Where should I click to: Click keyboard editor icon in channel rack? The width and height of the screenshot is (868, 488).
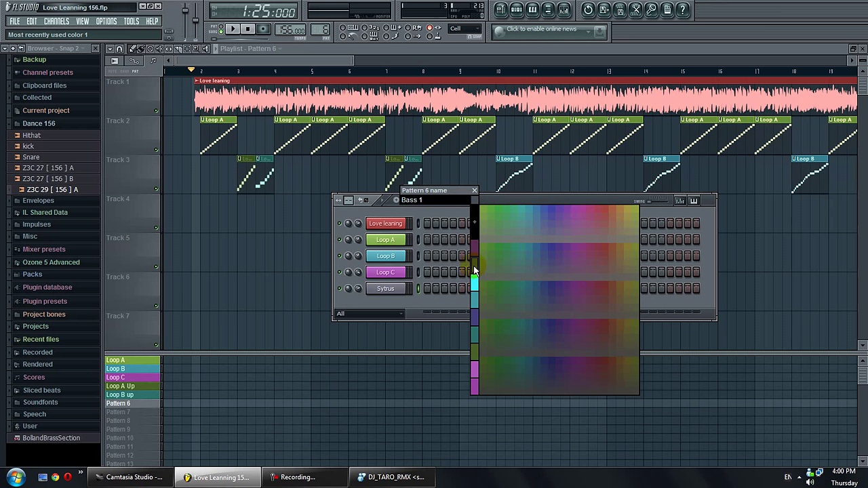click(694, 201)
